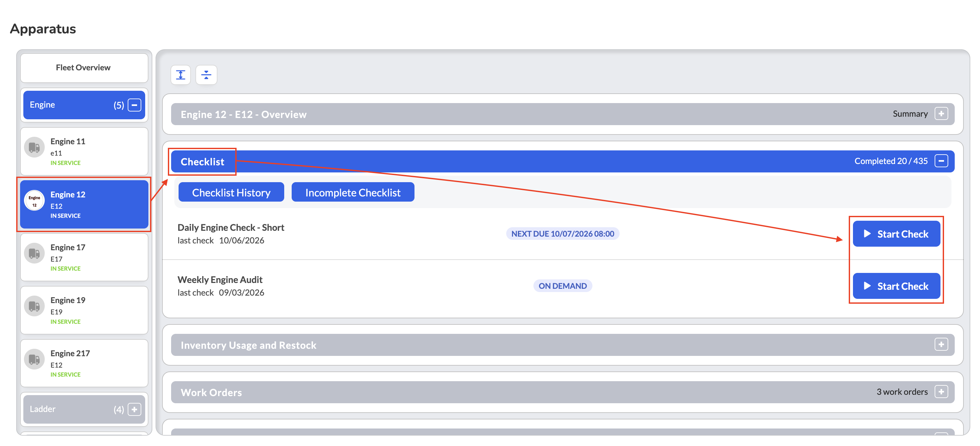The image size is (980, 446).
Task: Click the 3 work orders count
Action: (902, 392)
